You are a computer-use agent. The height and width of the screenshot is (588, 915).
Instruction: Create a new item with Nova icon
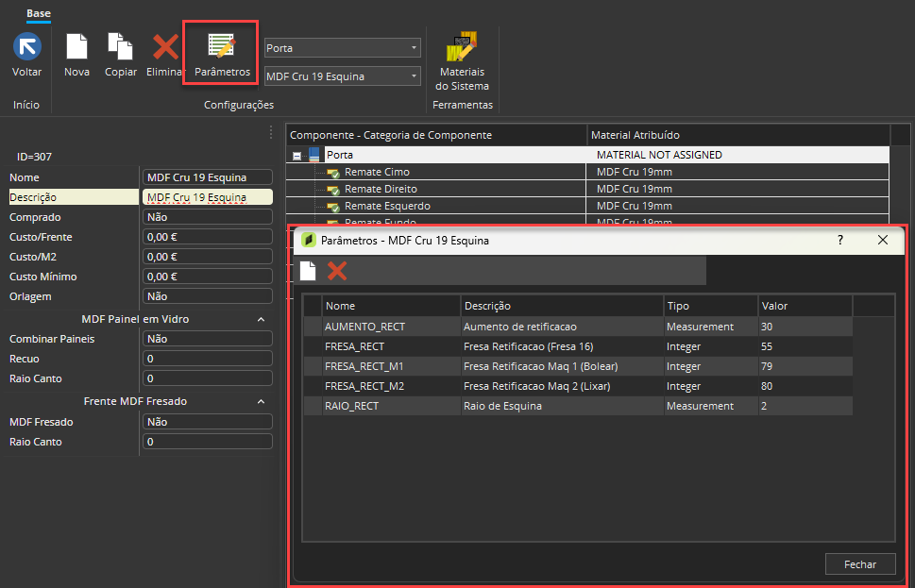[76, 46]
